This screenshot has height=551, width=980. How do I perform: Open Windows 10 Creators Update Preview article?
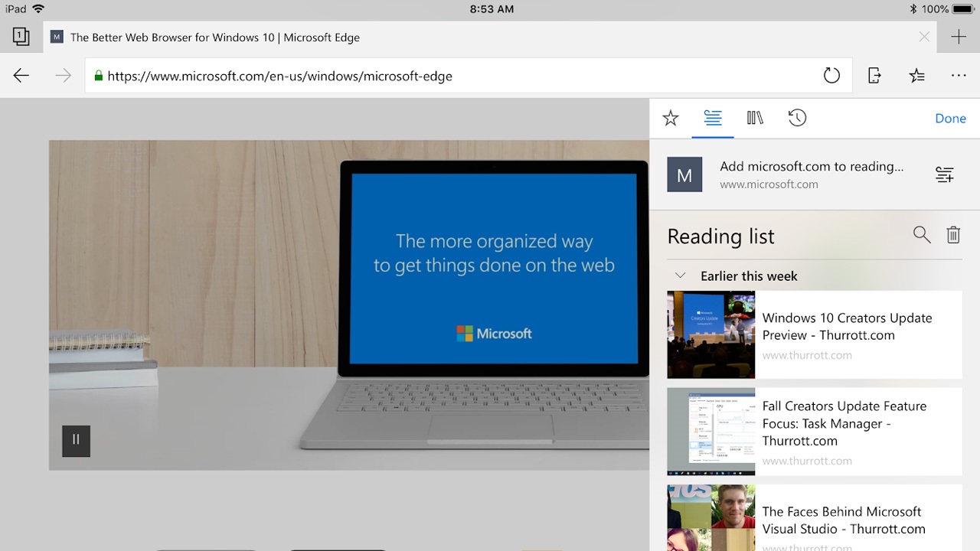(x=814, y=334)
